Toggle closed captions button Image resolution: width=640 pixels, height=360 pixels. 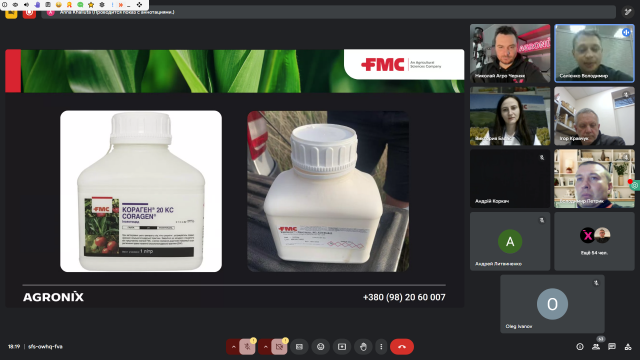click(299, 347)
